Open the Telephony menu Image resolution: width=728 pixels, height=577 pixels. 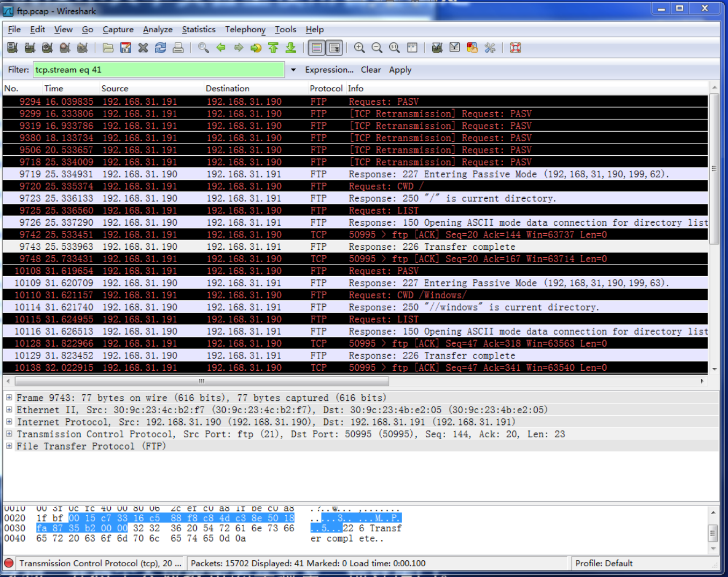pyautogui.click(x=245, y=30)
